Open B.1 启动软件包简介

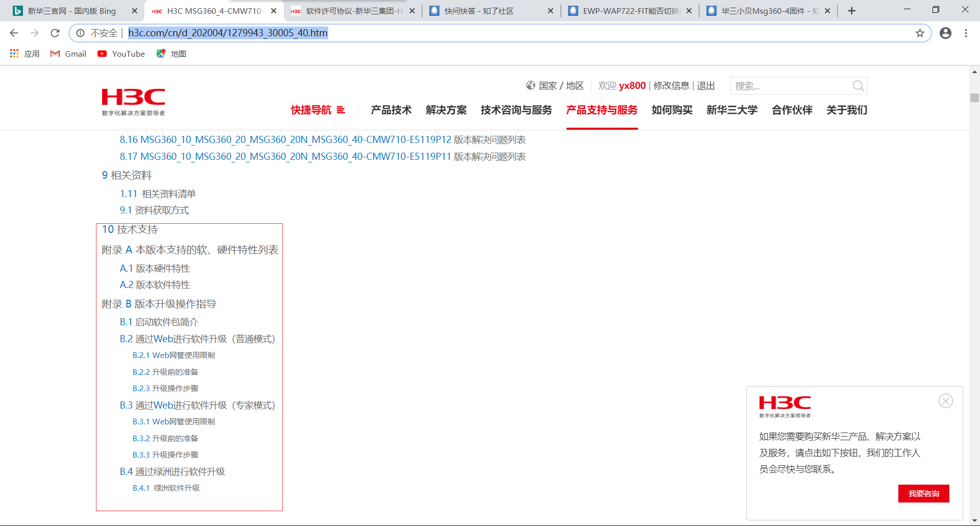[159, 322]
